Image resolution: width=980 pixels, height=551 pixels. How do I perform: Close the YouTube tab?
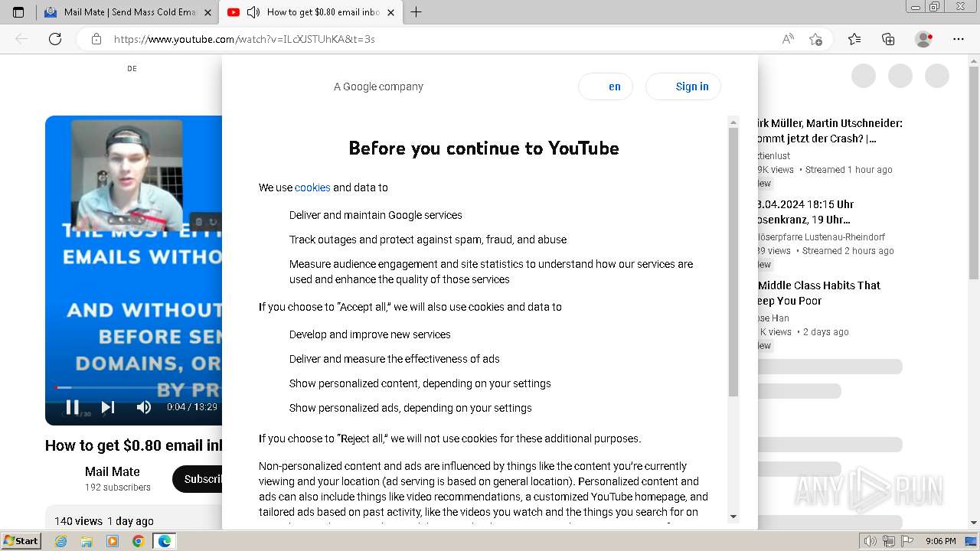pyautogui.click(x=390, y=12)
